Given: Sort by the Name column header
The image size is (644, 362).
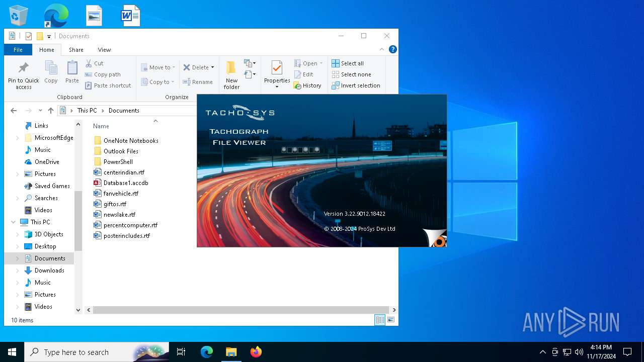Looking at the screenshot, I should tap(101, 126).
